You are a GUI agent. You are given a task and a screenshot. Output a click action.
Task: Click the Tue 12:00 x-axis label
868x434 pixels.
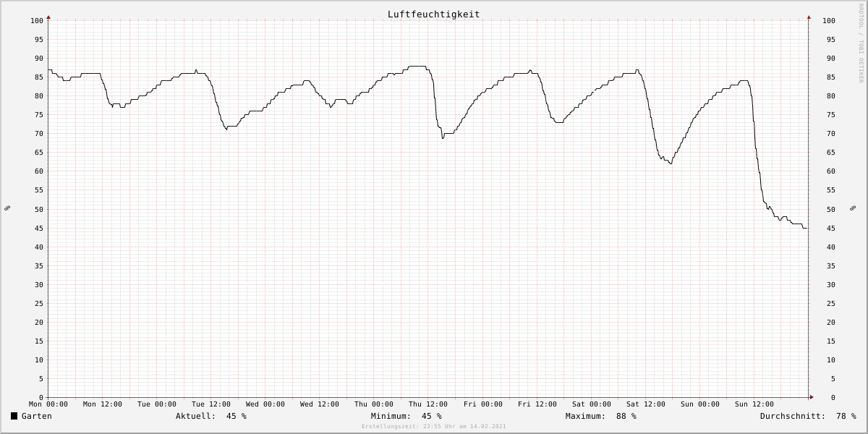pos(211,404)
